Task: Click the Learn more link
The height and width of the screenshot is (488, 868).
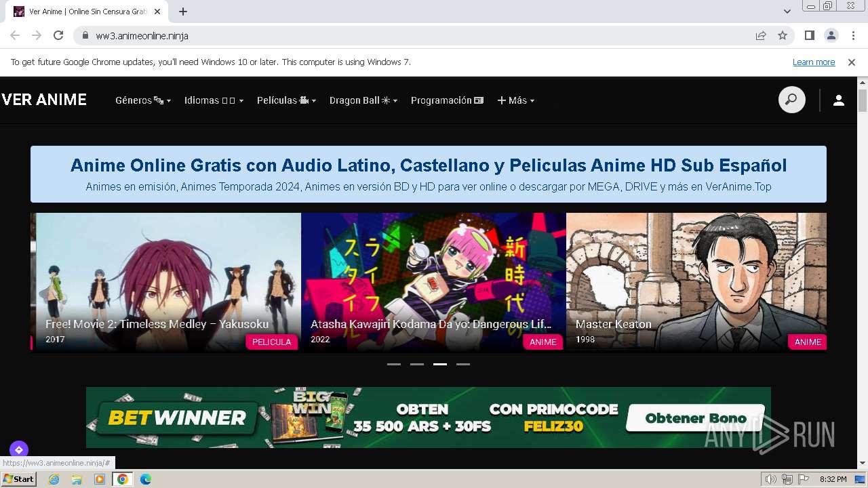Action: click(x=814, y=62)
